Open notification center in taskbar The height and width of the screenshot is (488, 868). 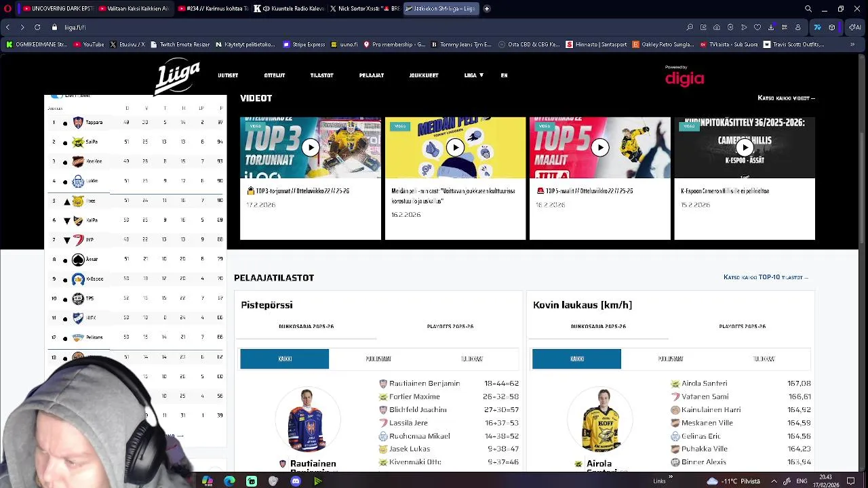(x=851, y=481)
